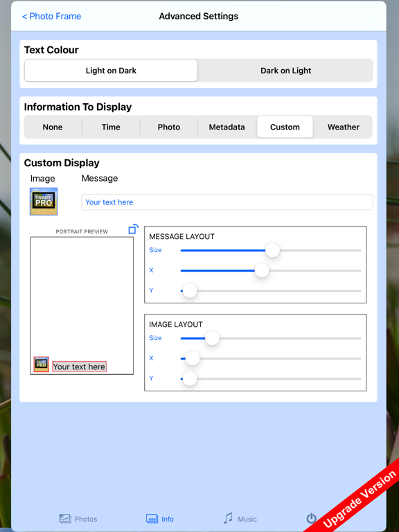Viewport: 399px width, 532px height.
Task: Open the Info tab
Action: [x=160, y=519]
